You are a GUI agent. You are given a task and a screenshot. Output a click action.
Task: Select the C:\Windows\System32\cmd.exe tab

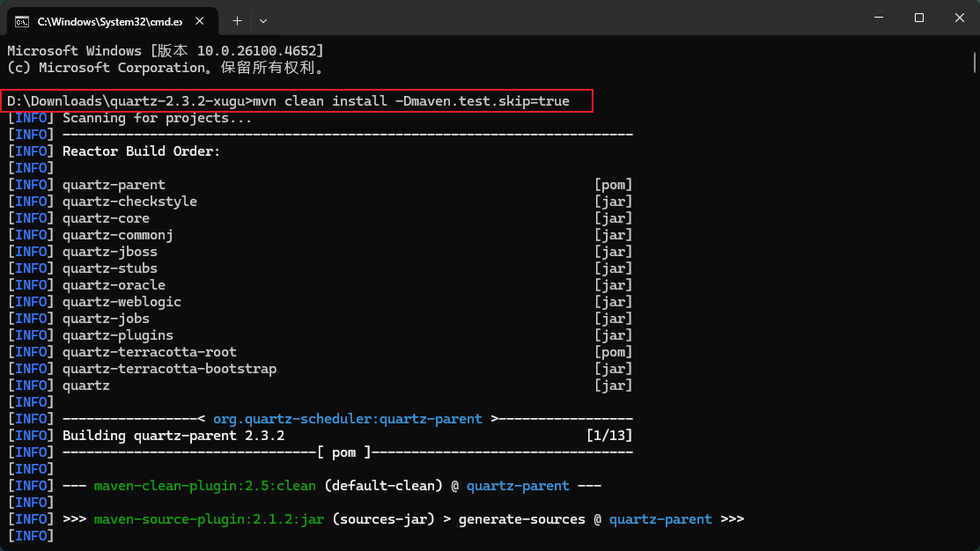(106, 19)
